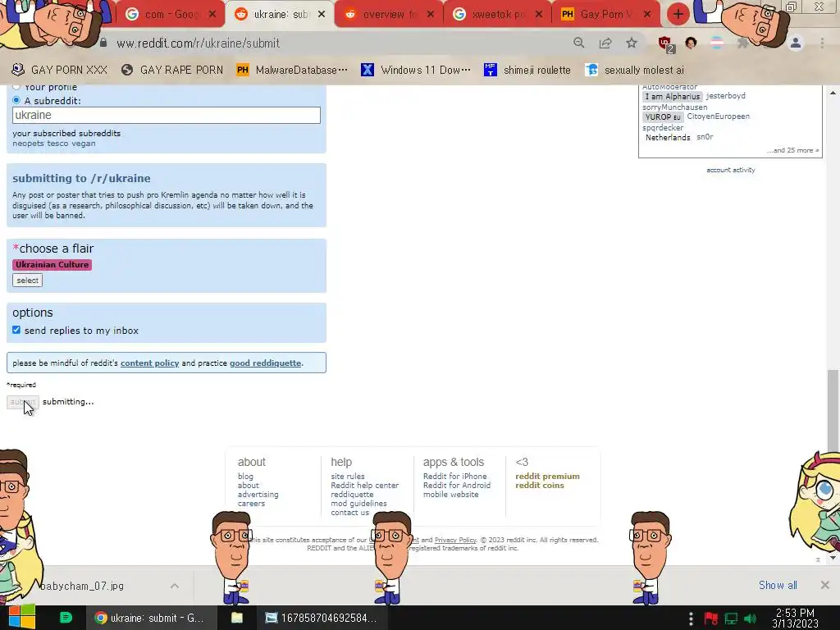Open moderator 'spqrdecker' profile link
Screen dimensions: 840x630
click(x=663, y=127)
